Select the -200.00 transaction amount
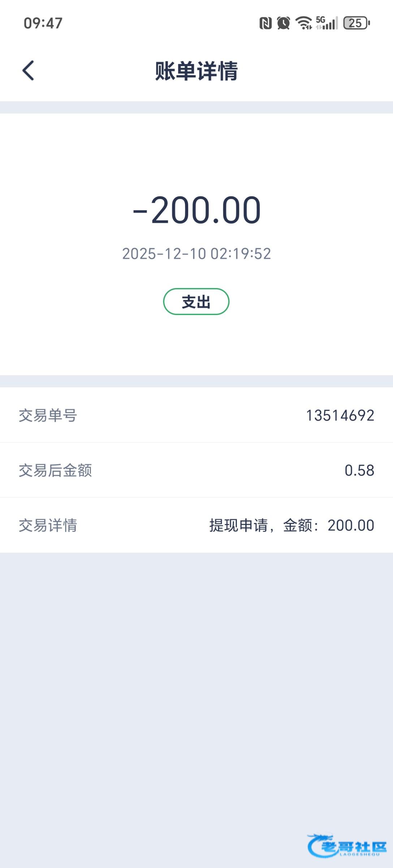393x868 pixels. click(196, 210)
